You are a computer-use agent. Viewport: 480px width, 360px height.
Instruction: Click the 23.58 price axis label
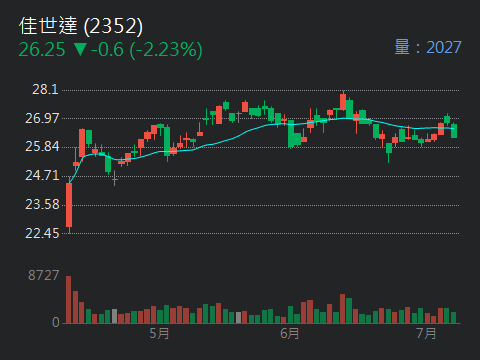point(42,205)
